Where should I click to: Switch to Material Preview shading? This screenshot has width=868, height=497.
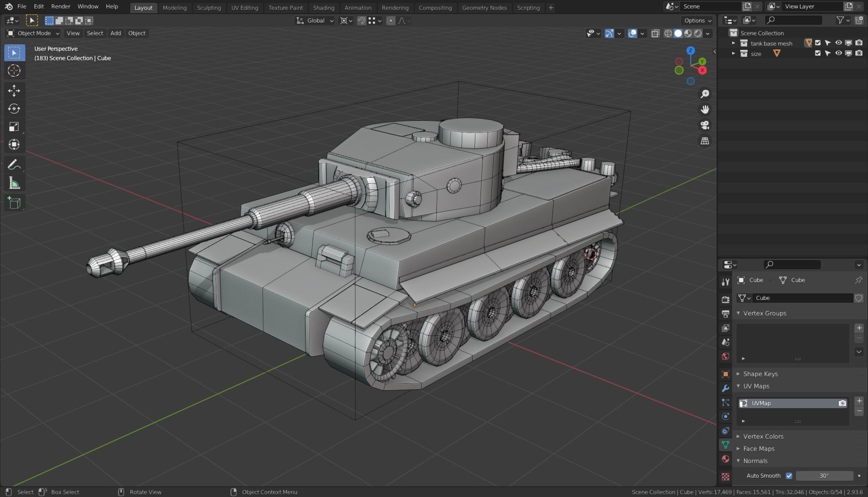pyautogui.click(x=688, y=33)
